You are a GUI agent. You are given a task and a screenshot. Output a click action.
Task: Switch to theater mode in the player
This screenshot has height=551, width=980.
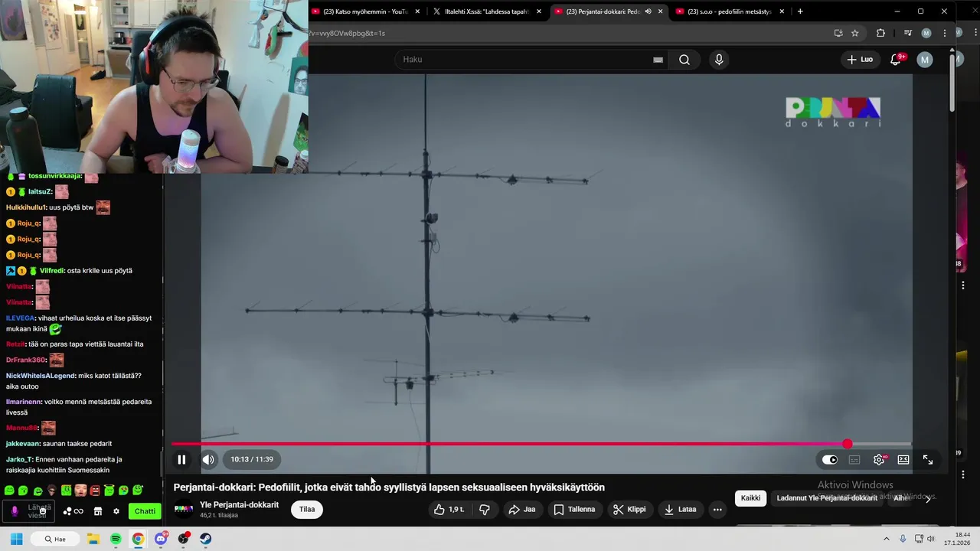(903, 460)
